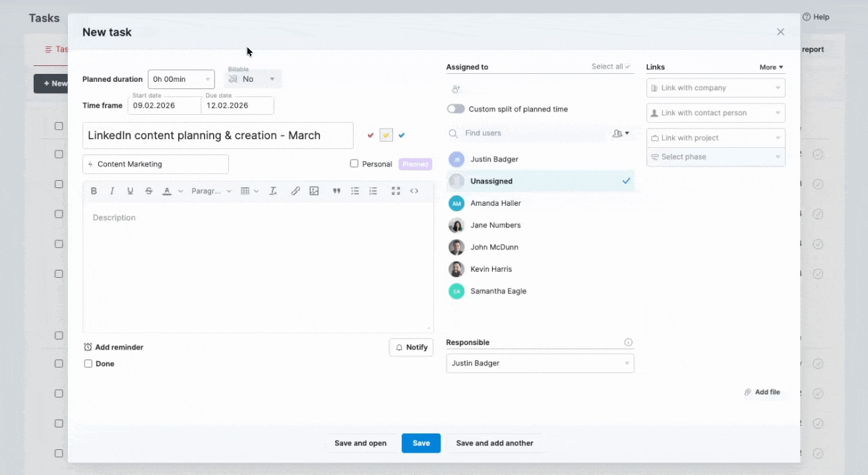Apply italic formatting in description toolbar

tap(112, 191)
